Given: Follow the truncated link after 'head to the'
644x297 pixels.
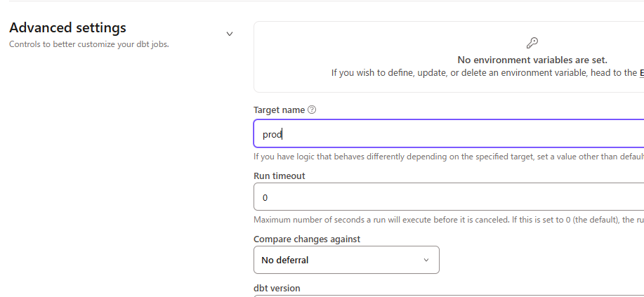Looking at the screenshot, I should tap(640, 72).
